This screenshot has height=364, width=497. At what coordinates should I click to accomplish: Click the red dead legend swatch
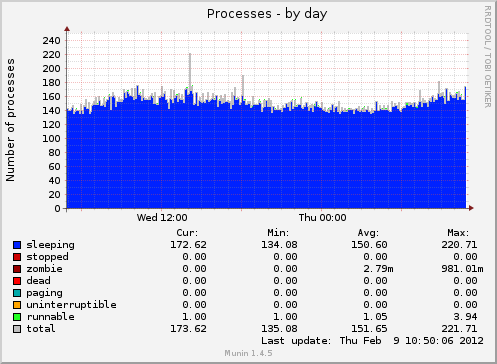pos(17,281)
